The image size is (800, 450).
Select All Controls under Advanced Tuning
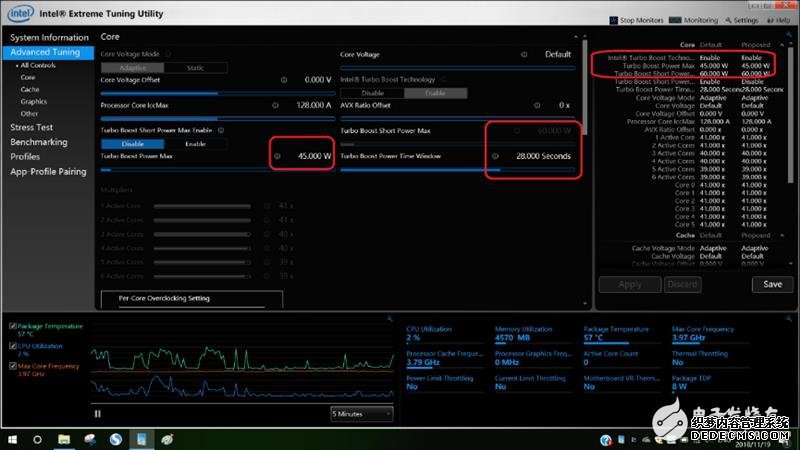pyautogui.click(x=38, y=65)
